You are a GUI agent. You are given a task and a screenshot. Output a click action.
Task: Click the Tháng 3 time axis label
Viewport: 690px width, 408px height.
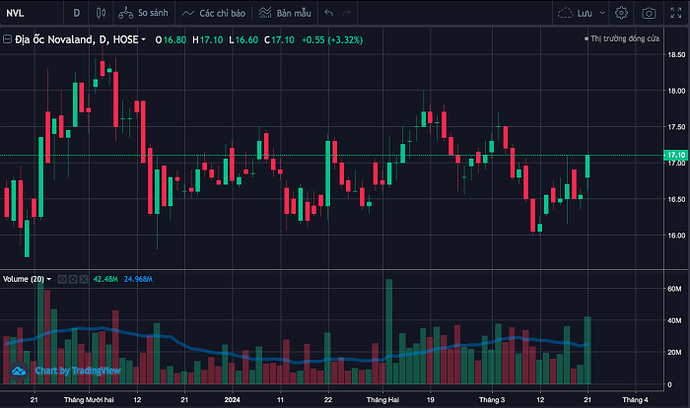(x=492, y=400)
